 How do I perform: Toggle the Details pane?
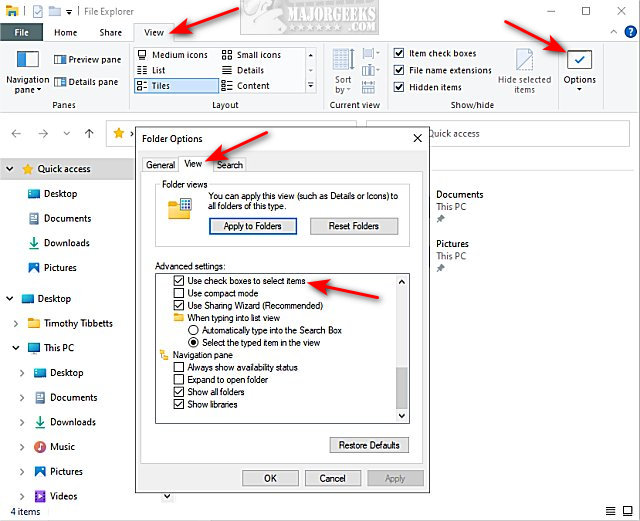(86, 82)
